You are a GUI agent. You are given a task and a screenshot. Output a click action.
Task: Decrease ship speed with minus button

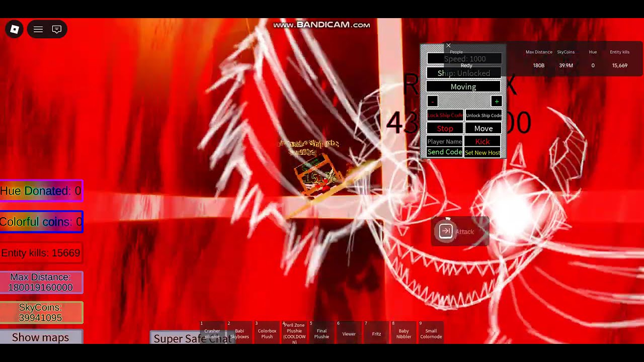[x=433, y=102]
